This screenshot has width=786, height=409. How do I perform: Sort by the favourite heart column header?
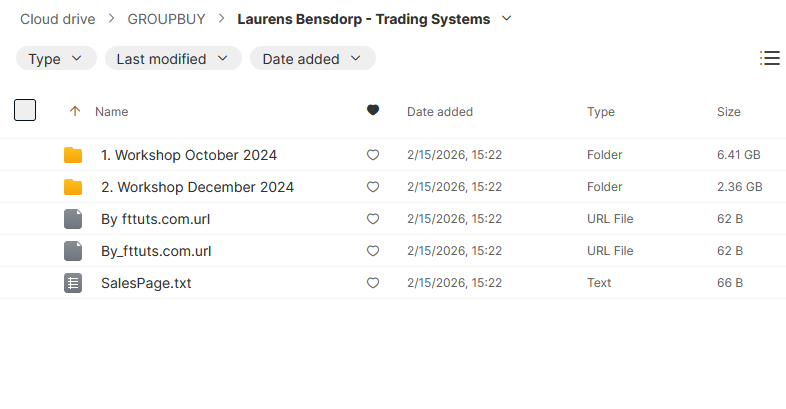pos(373,111)
